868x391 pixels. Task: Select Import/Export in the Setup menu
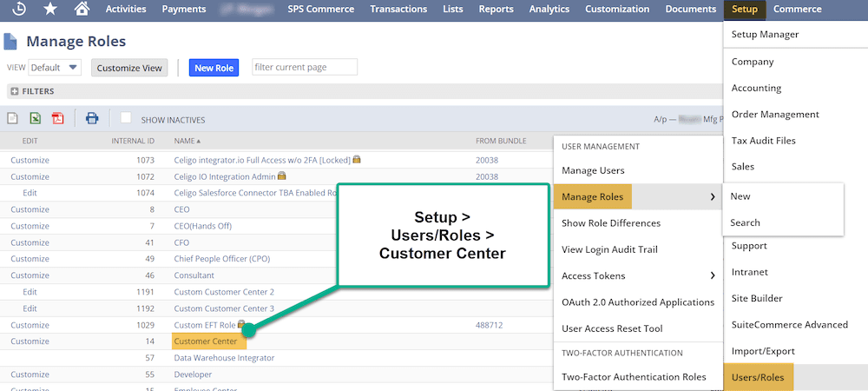763,351
